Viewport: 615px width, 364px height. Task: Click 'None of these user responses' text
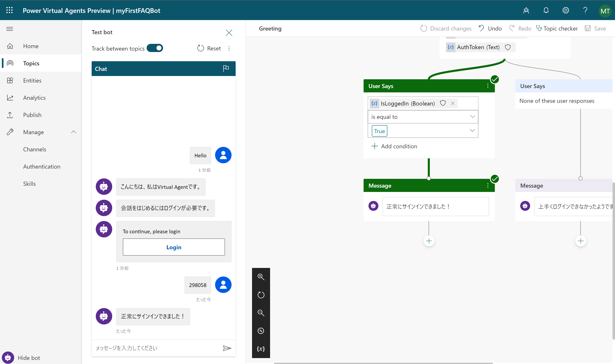click(557, 101)
